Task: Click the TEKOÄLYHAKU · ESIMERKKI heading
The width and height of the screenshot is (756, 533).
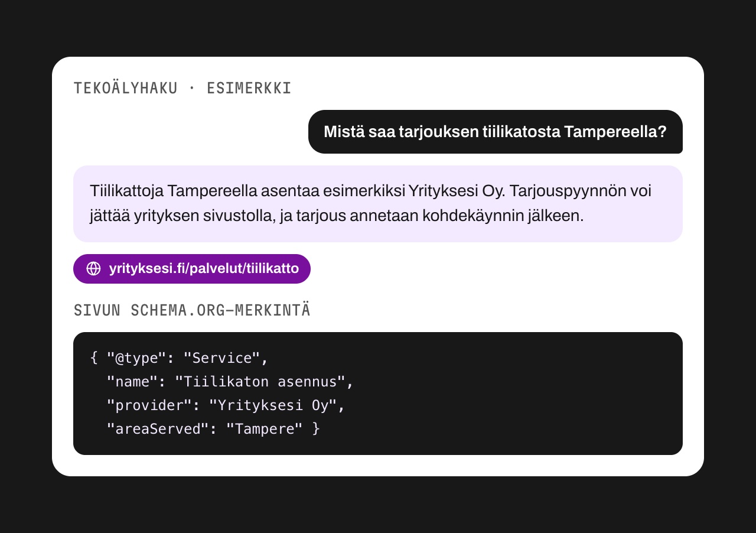Action: pyautogui.click(x=183, y=89)
